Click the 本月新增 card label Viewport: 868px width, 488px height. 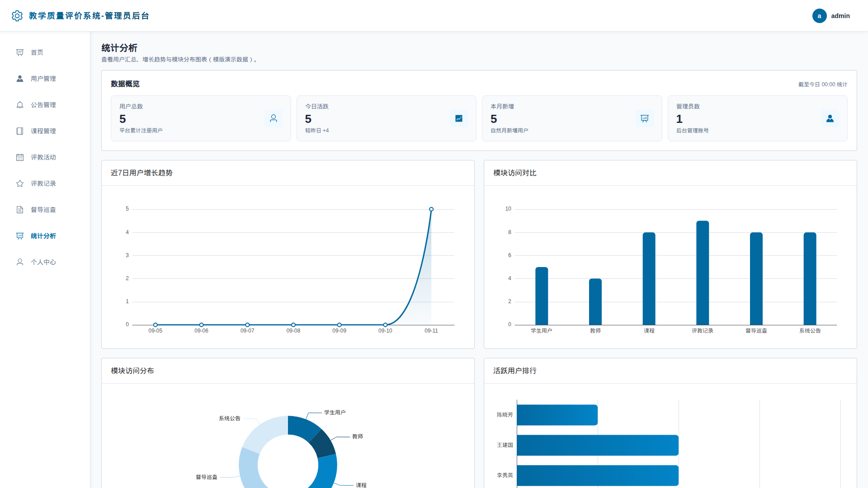click(502, 107)
